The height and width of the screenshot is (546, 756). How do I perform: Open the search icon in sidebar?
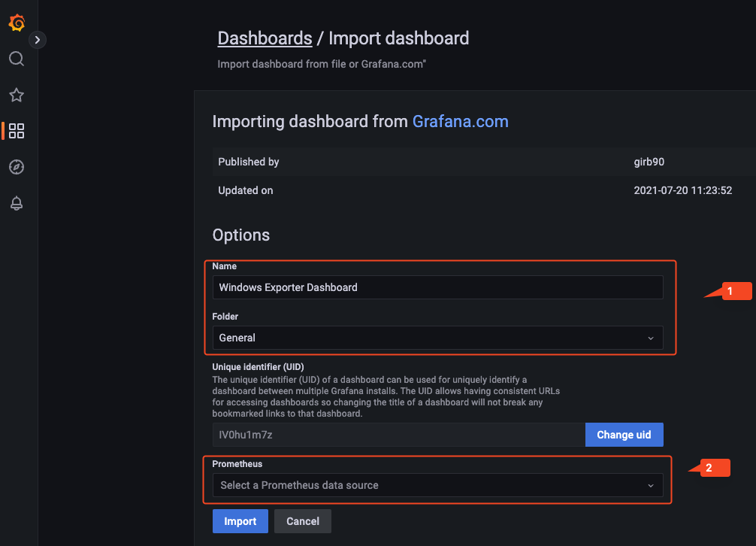pos(17,59)
